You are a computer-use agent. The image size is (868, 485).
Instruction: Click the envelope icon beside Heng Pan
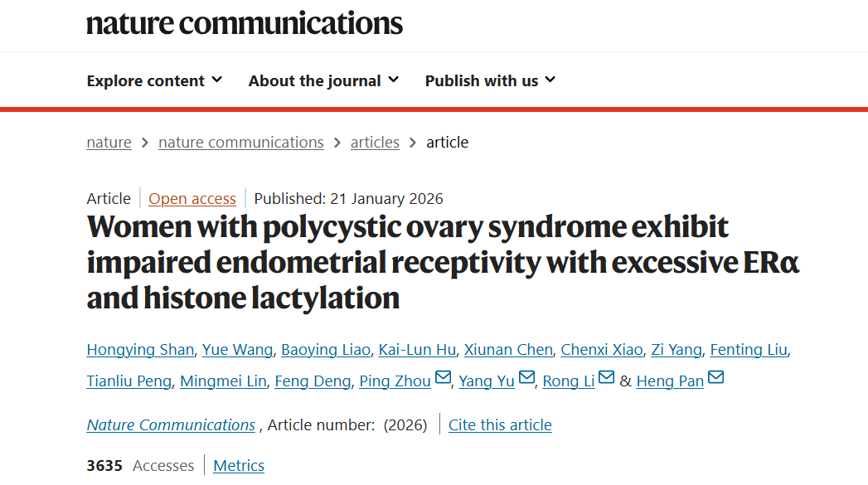pyautogui.click(x=715, y=379)
